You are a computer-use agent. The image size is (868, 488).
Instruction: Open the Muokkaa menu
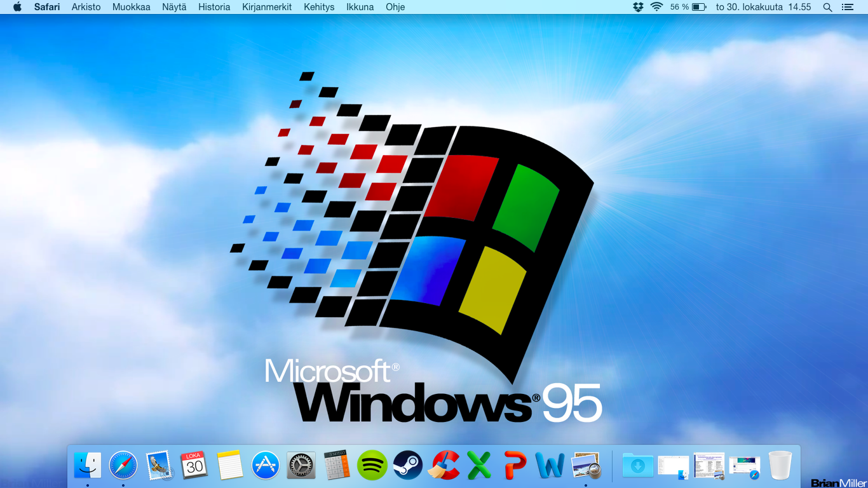click(132, 7)
